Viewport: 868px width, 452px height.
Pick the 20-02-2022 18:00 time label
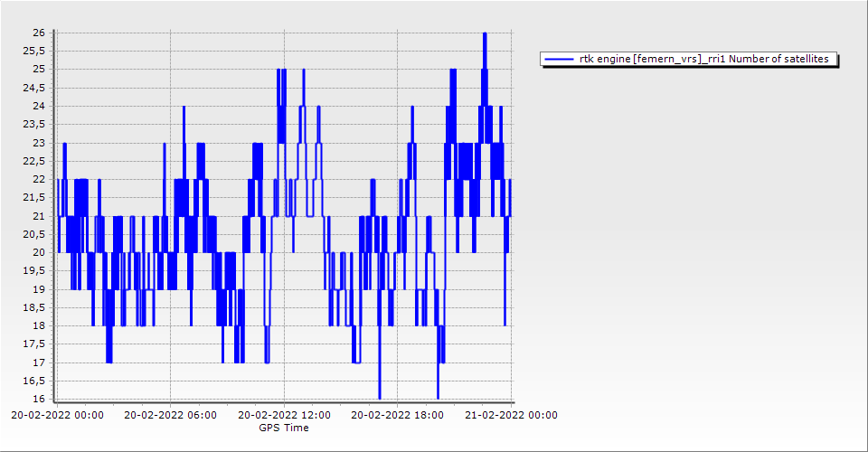coord(398,416)
